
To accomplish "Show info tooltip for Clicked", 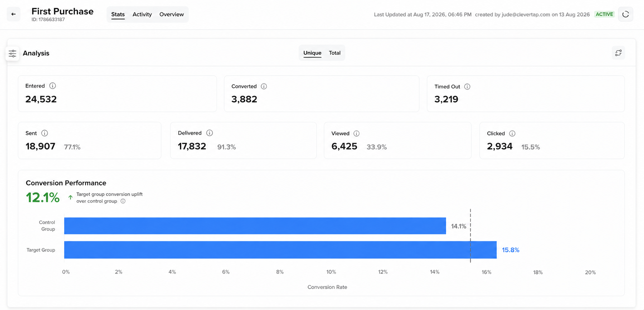I will tap(512, 133).
